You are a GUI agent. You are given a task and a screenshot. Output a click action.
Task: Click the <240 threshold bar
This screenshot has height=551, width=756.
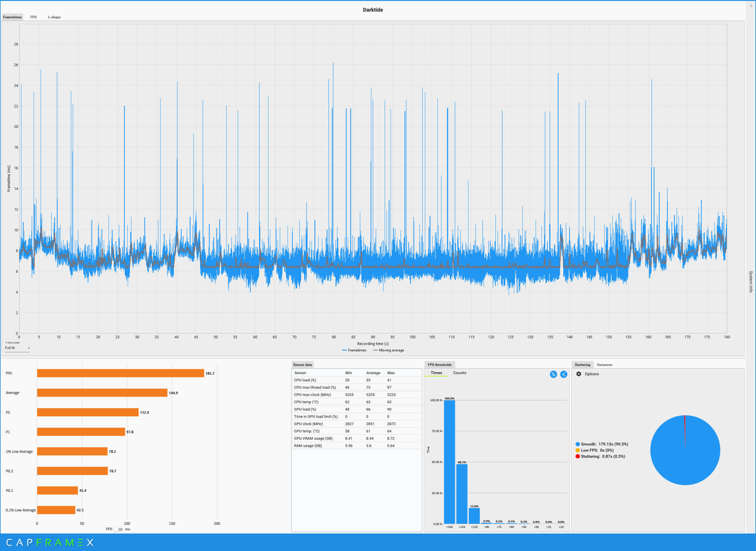(450, 462)
